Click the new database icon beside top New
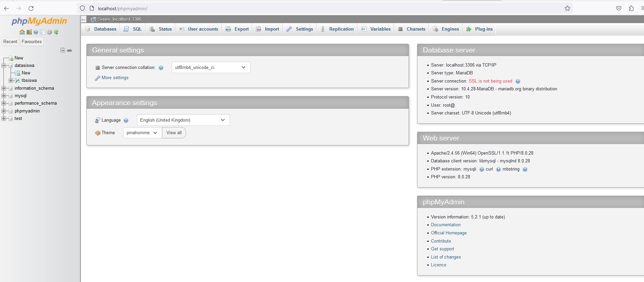This screenshot has height=282, width=644. click(11, 58)
